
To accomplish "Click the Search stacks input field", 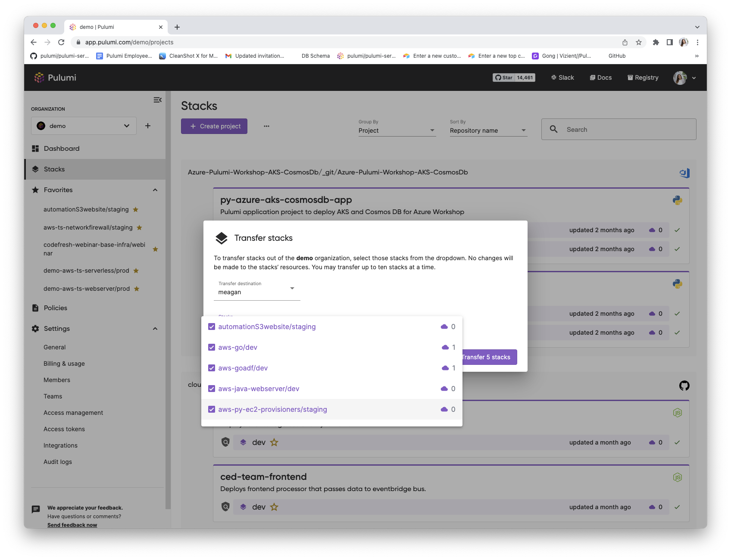I will (619, 129).
